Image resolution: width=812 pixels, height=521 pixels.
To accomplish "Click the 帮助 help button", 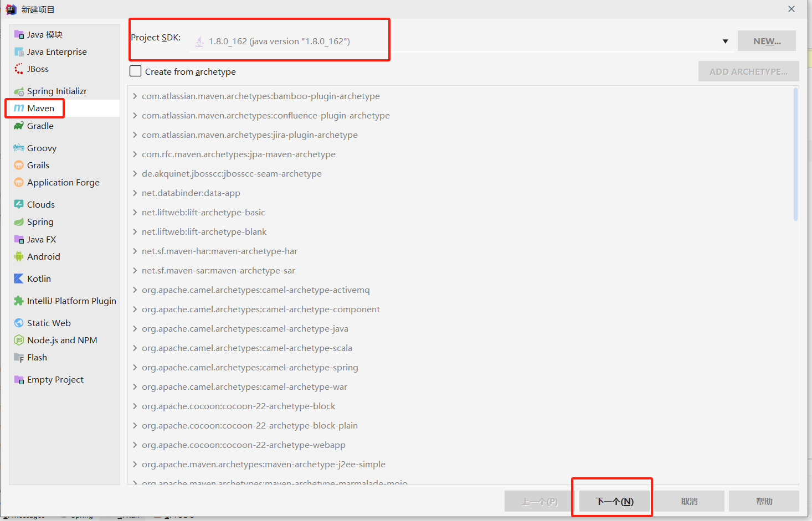I will 764,501.
